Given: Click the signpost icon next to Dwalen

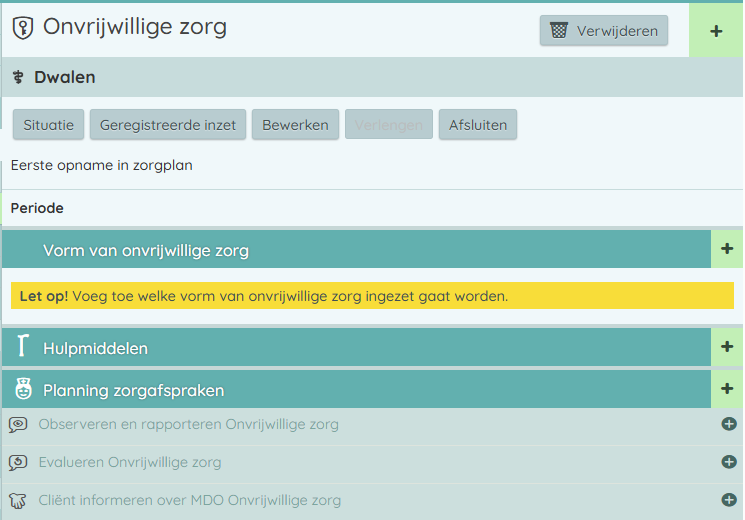Looking at the screenshot, I should point(18,77).
